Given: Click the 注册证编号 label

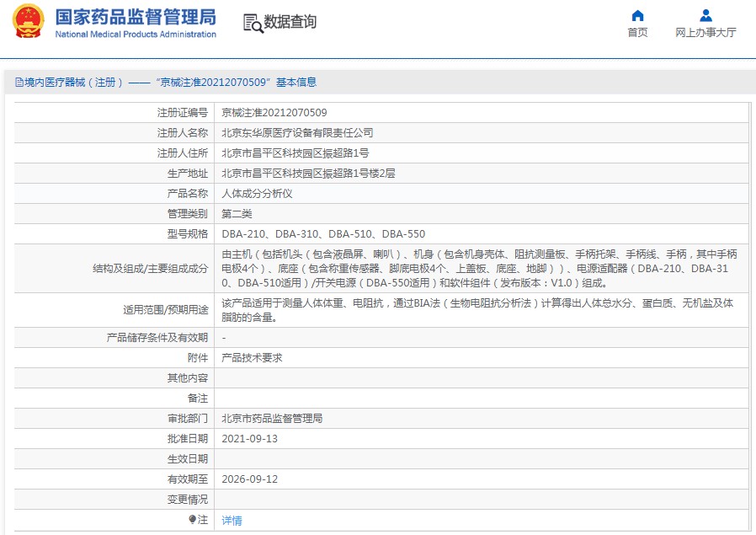Looking at the screenshot, I should point(182,113).
